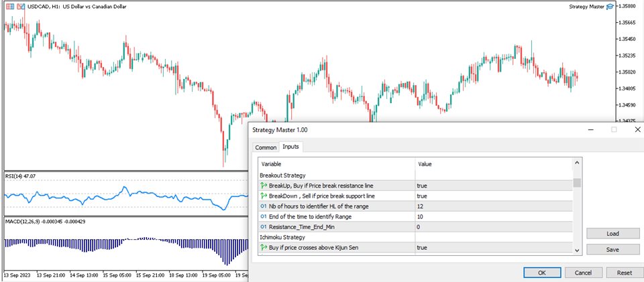Click the chart list icon beside USDCAD
Image resolution: width=644 pixels, height=282 pixels.
pos(9,7)
